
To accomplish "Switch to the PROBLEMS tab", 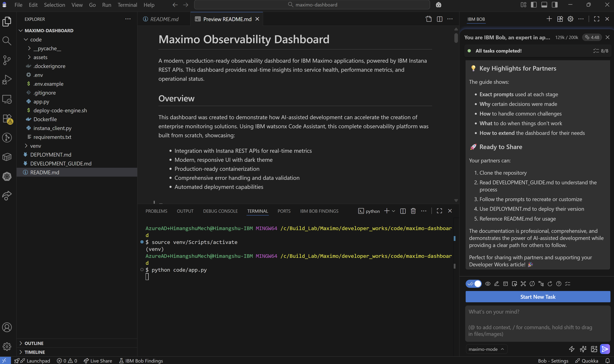I will coord(156,211).
